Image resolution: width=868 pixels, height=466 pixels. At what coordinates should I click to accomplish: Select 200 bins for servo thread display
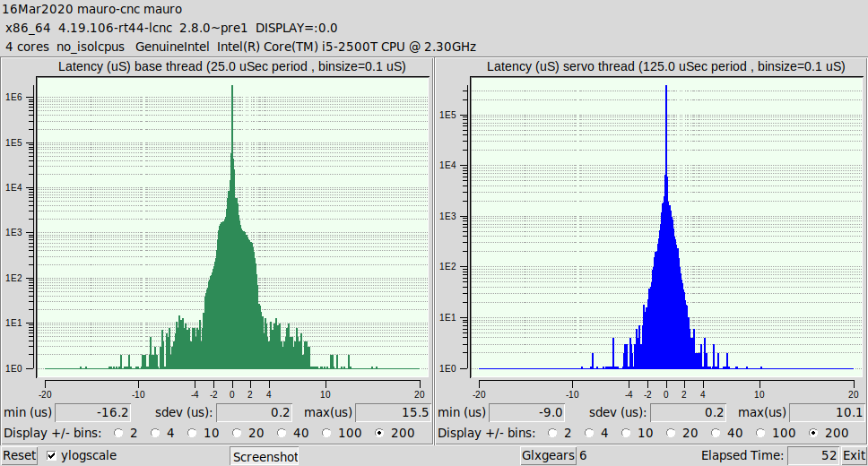(812, 433)
